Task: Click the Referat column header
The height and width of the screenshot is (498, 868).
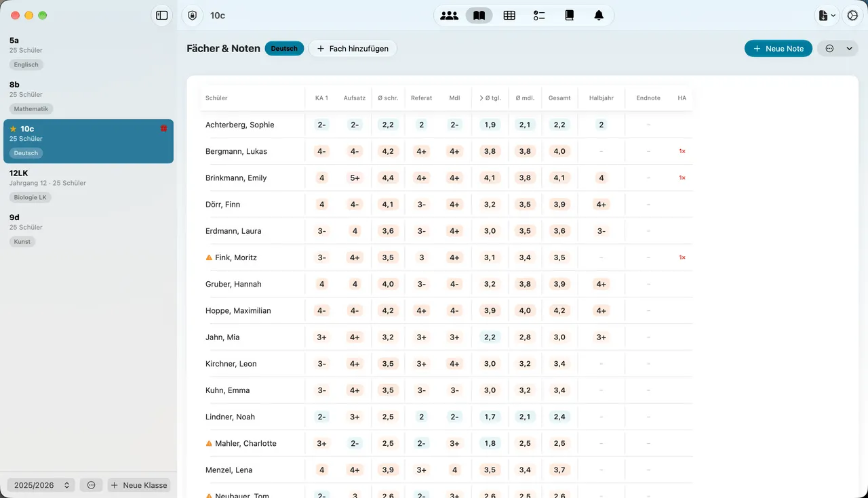Action: 421,98
